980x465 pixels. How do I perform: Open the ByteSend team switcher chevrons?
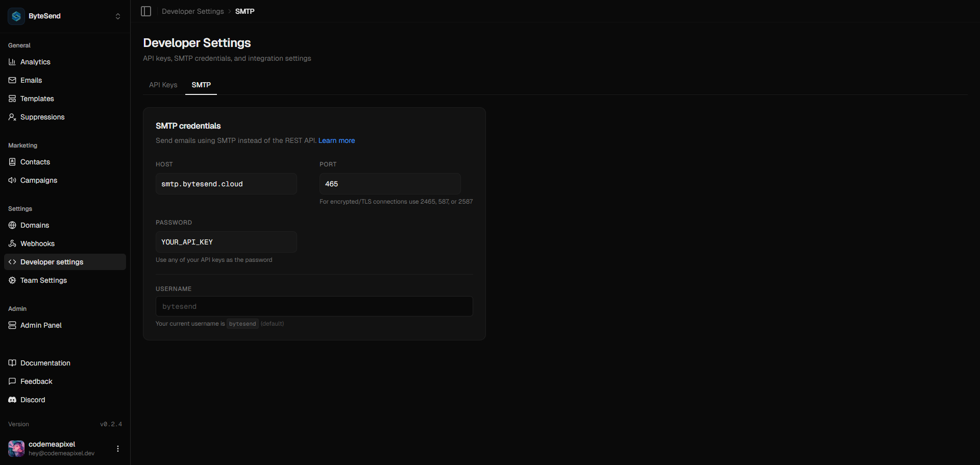tap(118, 16)
